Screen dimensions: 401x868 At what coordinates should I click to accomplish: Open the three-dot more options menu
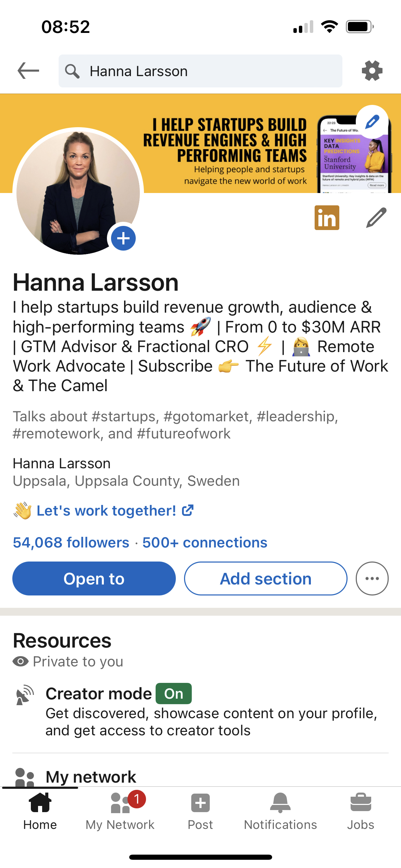(x=372, y=579)
